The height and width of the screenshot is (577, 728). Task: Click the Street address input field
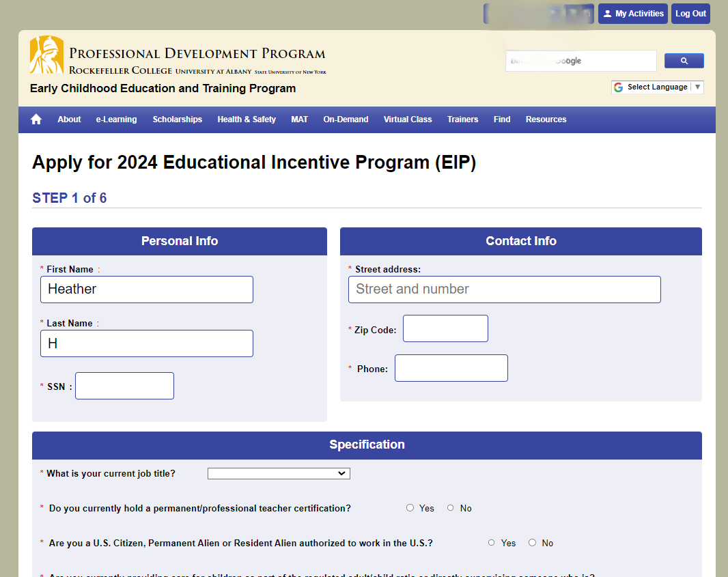504,289
